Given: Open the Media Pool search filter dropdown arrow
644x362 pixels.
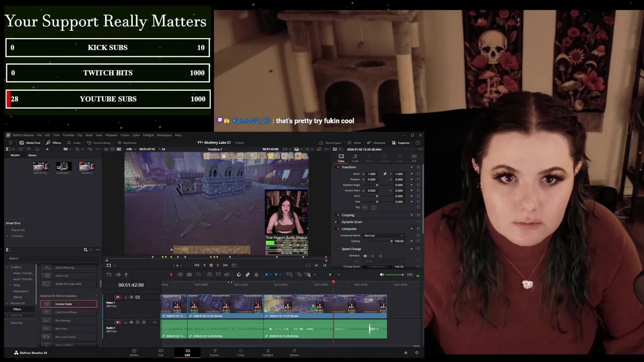Looking at the screenshot, I should tap(83, 149).
